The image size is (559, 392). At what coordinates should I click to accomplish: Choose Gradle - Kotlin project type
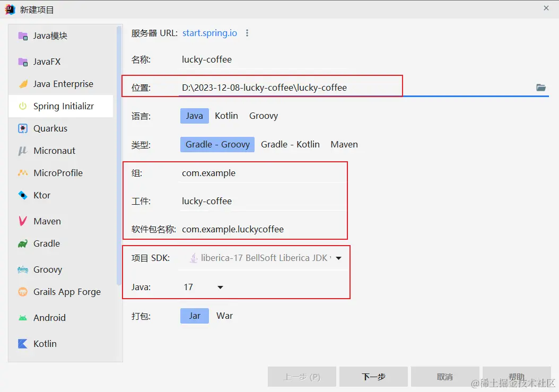click(x=290, y=144)
